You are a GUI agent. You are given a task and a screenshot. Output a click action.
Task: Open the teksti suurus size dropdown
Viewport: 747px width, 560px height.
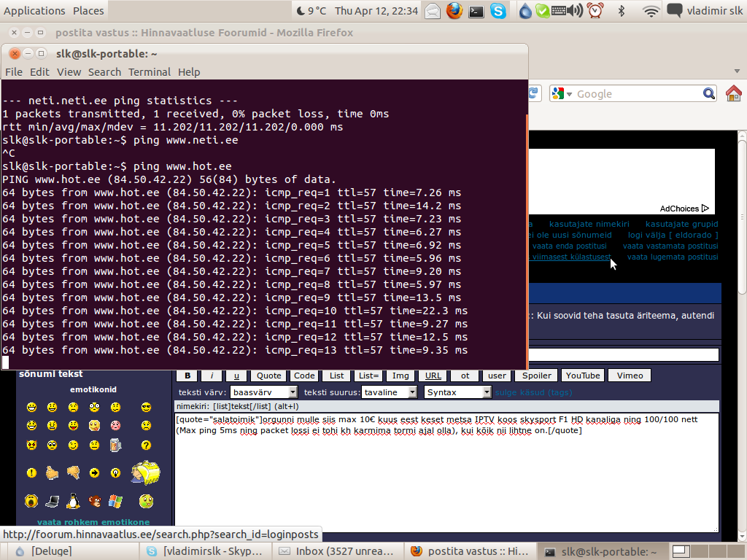pos(390,392)
